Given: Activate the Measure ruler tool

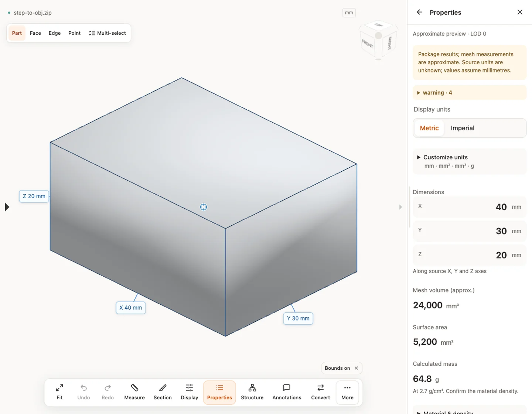Looking at the screenshot, I should pos(134,392).
